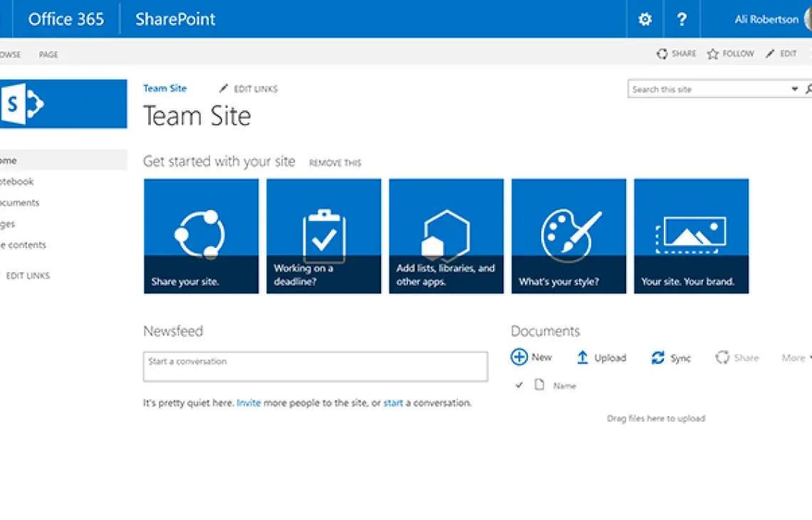The height and width of the screenshot is (520, 812).
Task: Click the Upload arrow icon
Action: (x=583, y=358)
